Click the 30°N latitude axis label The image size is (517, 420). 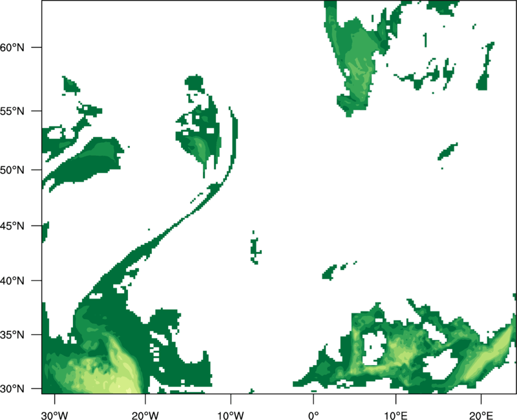tap(12, 389)
